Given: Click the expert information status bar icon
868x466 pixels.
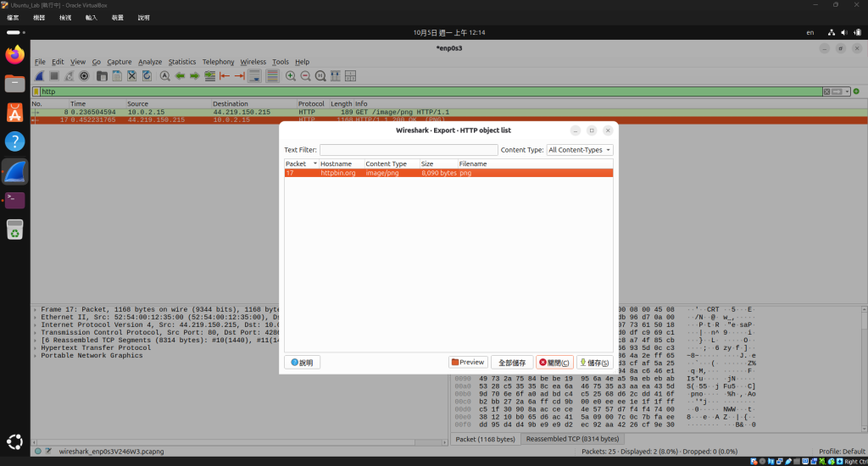Looking at the screenshot, I should (37, 452).
